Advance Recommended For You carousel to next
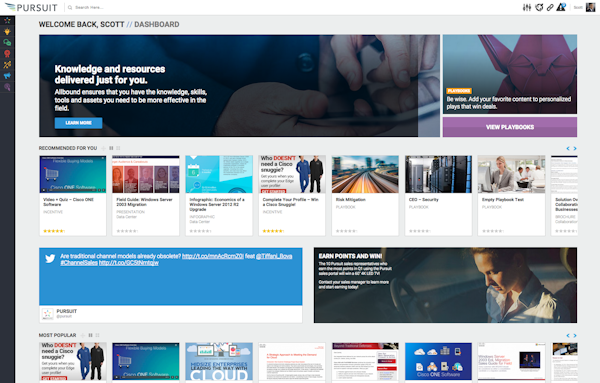 [x=575, y=148]
